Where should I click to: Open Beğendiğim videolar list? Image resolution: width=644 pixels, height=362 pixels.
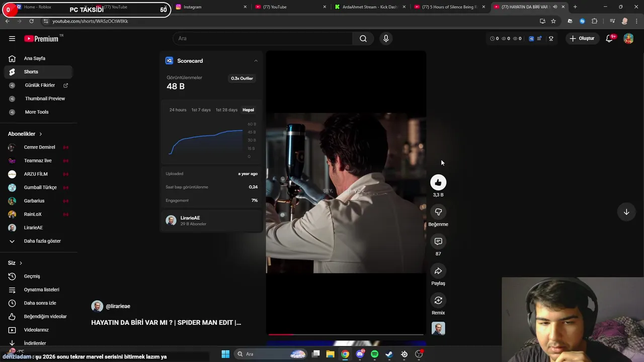tap(38, 317)
